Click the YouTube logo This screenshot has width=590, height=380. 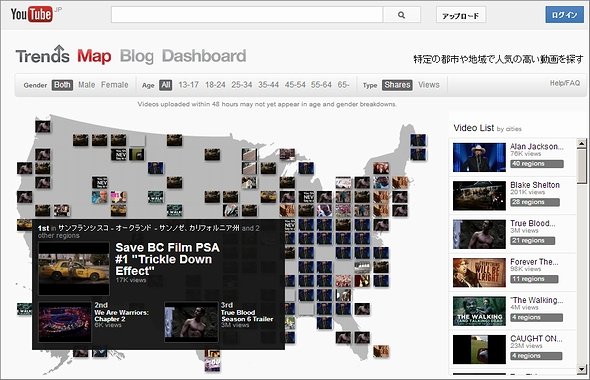pos(32,15)
